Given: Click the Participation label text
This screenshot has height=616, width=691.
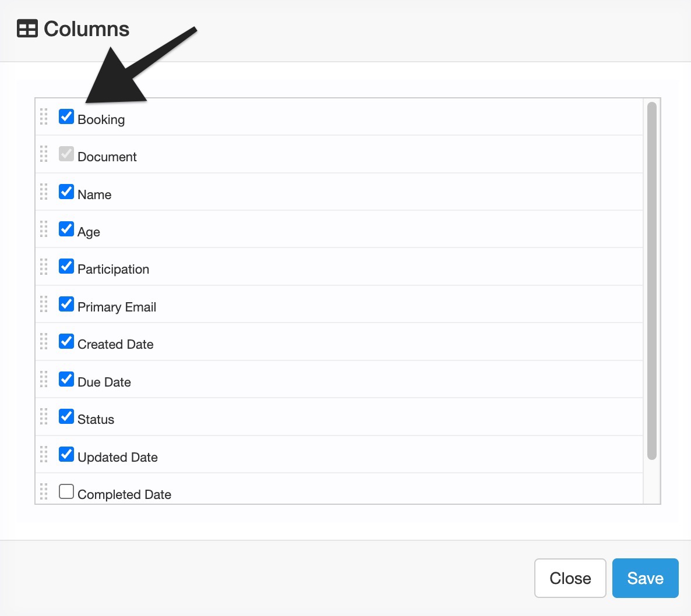Looking at the screenshot, I should point(113,270).
